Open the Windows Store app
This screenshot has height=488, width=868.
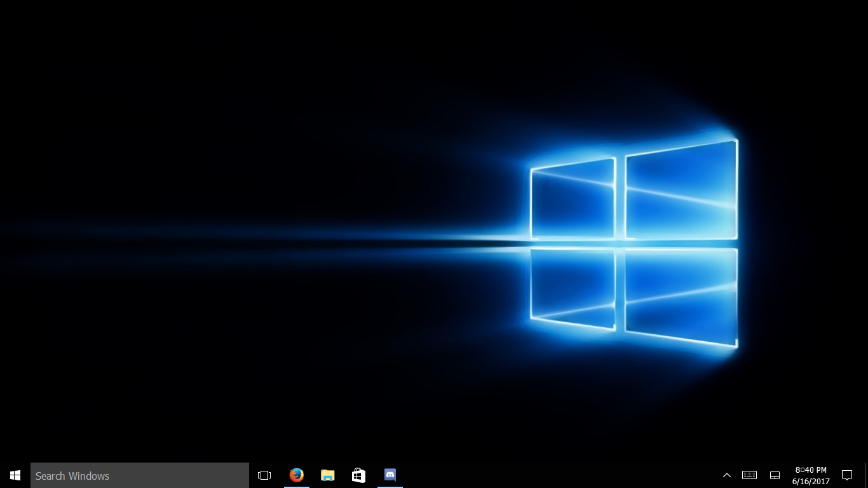click(x=358, y=475)
